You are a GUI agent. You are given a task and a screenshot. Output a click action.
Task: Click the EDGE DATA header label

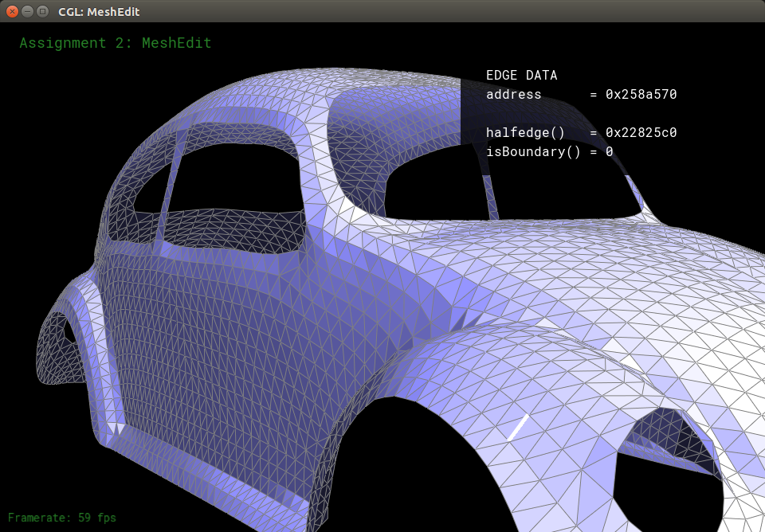click(521, 76)
